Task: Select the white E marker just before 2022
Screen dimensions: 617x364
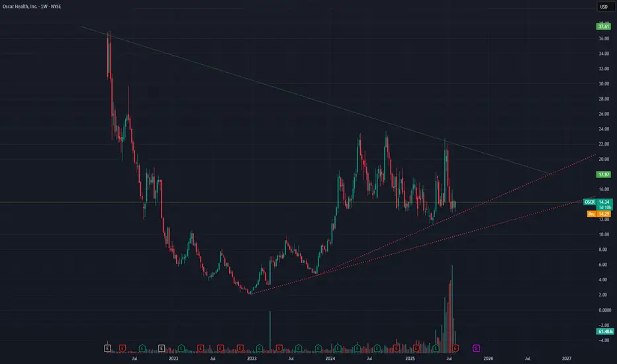Action: point(162,348)
